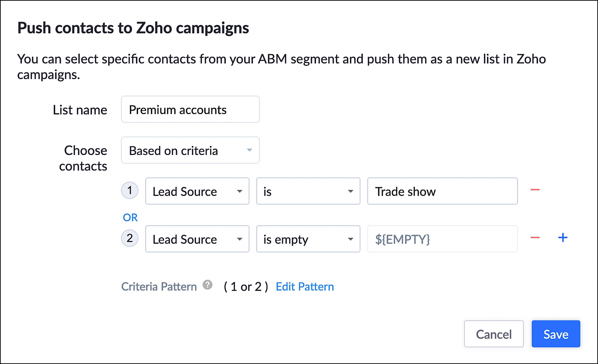
Task: Open second row Lead Source field dropdown
Action: pyautogui.click(x=197, y=239)
